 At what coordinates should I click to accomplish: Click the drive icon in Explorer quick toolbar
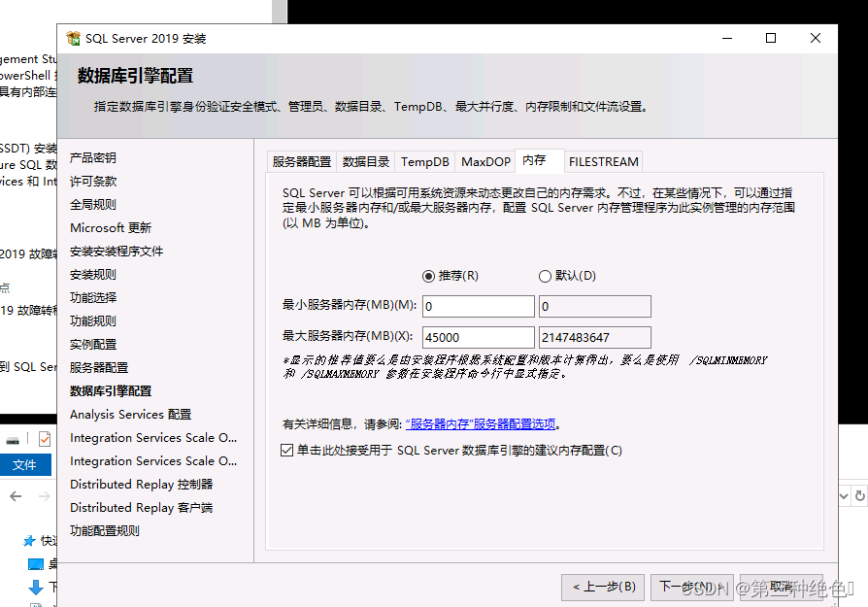tap(13, 441)
